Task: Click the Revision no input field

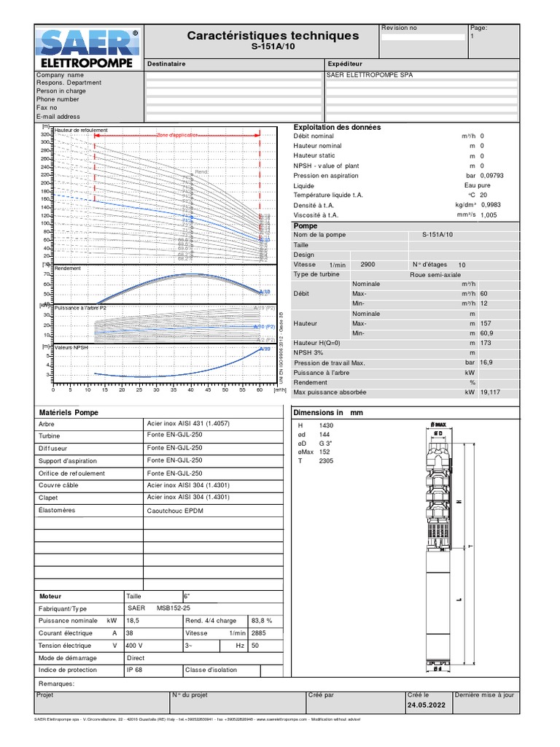Action: tap(423, 37)
